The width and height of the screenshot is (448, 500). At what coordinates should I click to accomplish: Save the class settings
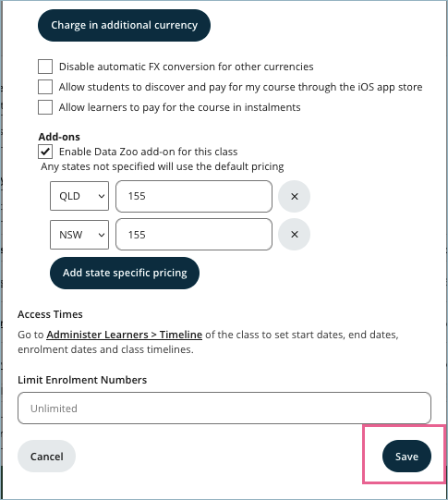pyautogui.click(x=406, y=457)
